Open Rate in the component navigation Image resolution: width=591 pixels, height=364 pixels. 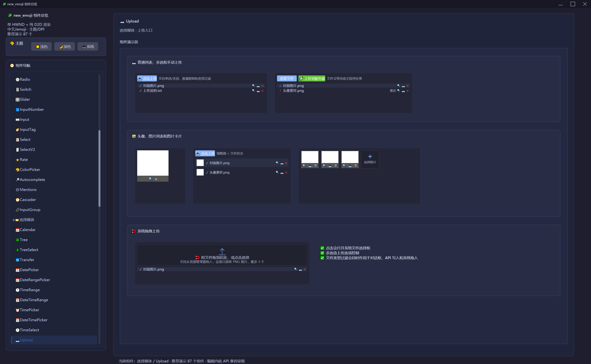54,160
